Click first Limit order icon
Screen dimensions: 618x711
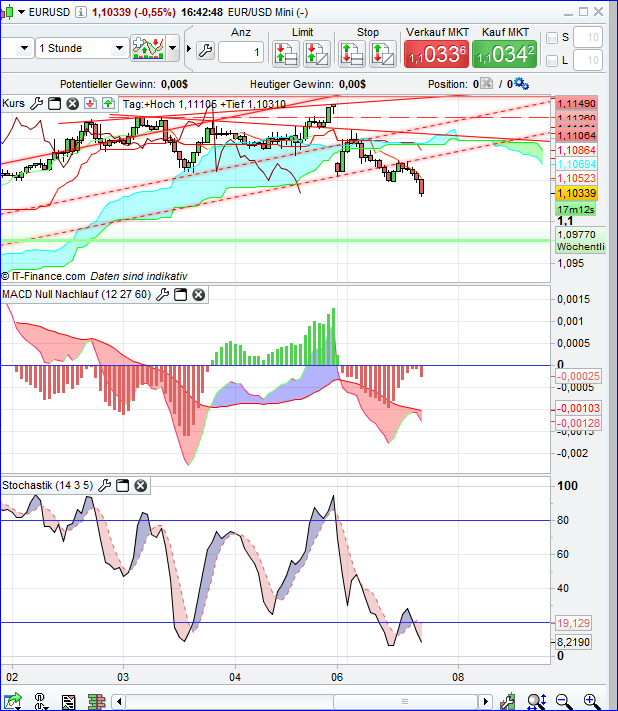click(x=286, y=54)
